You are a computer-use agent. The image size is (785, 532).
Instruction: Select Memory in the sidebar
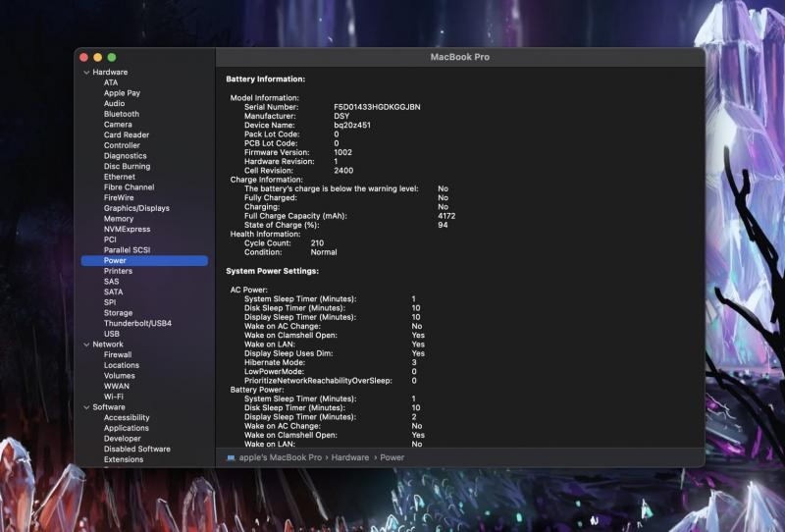pos(118,219)
